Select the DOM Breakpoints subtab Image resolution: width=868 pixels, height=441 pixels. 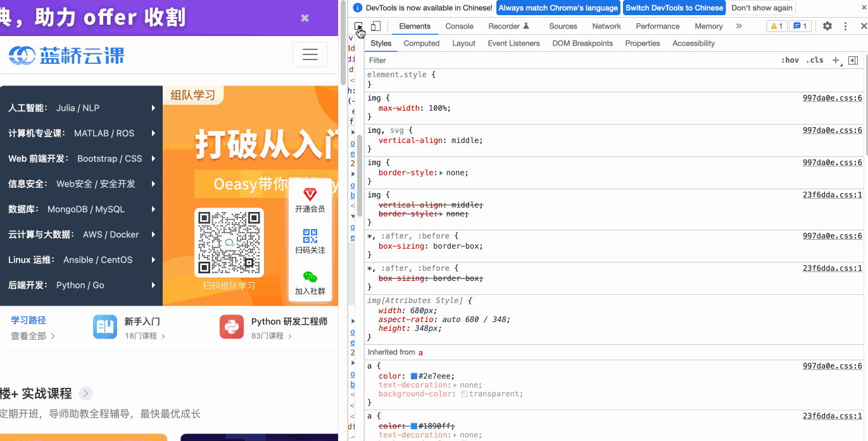(x=582, y=43)
